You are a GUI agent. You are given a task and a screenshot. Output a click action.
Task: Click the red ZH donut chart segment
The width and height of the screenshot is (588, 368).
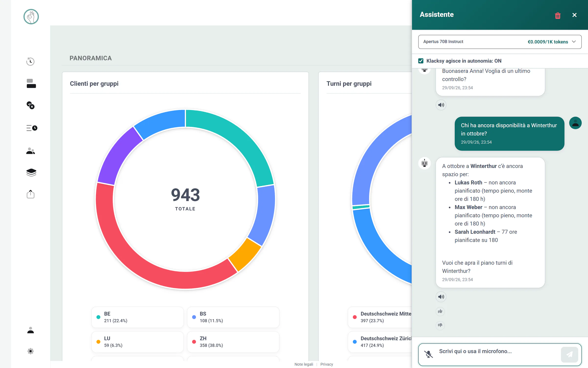click(137, 263)
